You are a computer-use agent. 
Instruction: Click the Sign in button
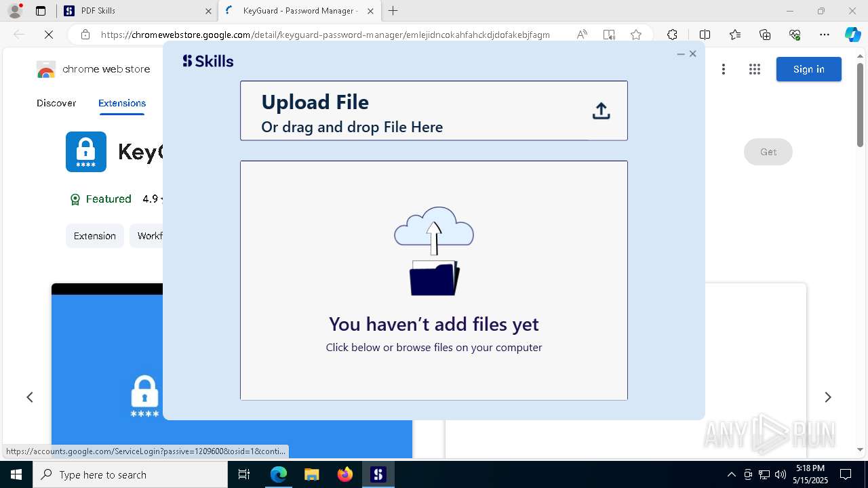click(809, 69)
